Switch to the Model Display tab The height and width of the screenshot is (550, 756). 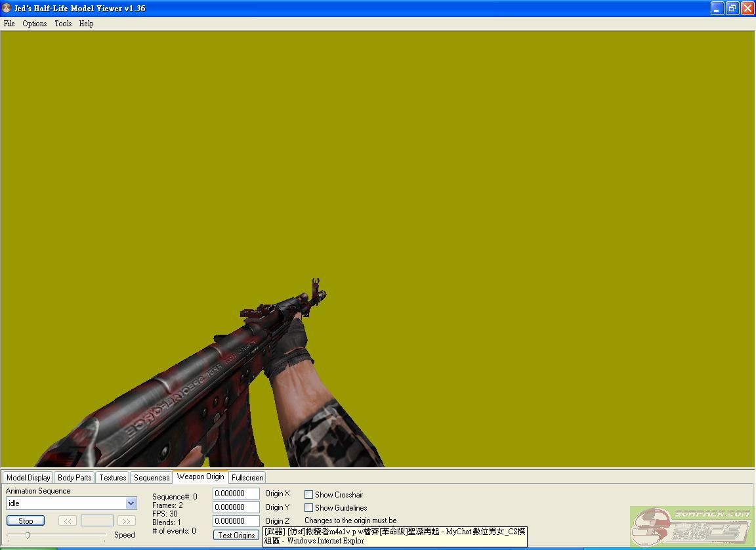pos(28,477)
